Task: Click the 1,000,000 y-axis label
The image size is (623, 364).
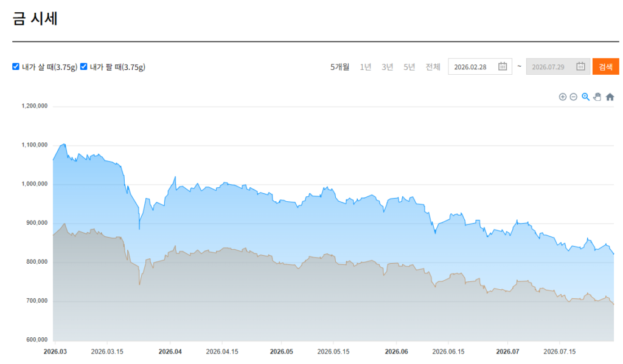Action: click(x=35, y=184)
